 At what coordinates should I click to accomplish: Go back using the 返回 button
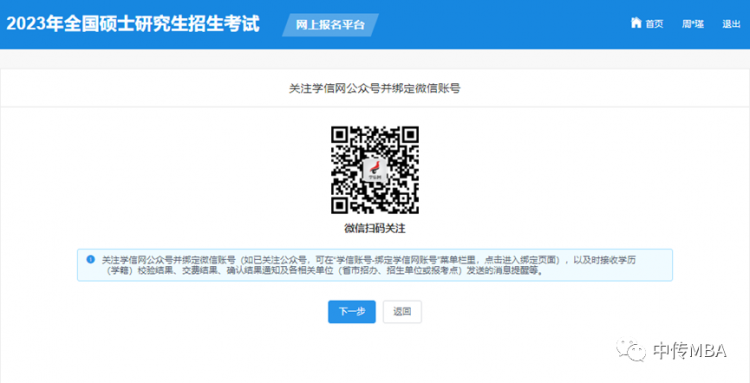(402, 312)
